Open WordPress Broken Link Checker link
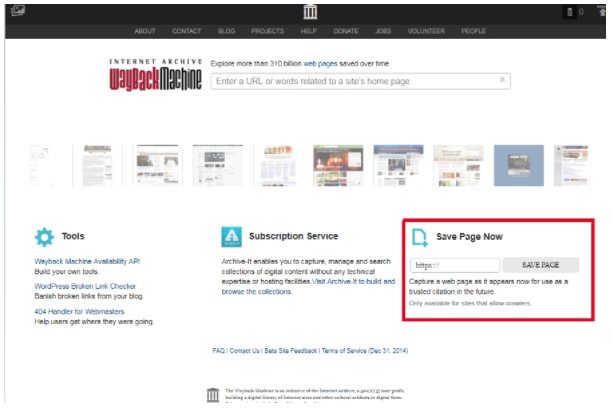612x411 pixels. point(85,286)
